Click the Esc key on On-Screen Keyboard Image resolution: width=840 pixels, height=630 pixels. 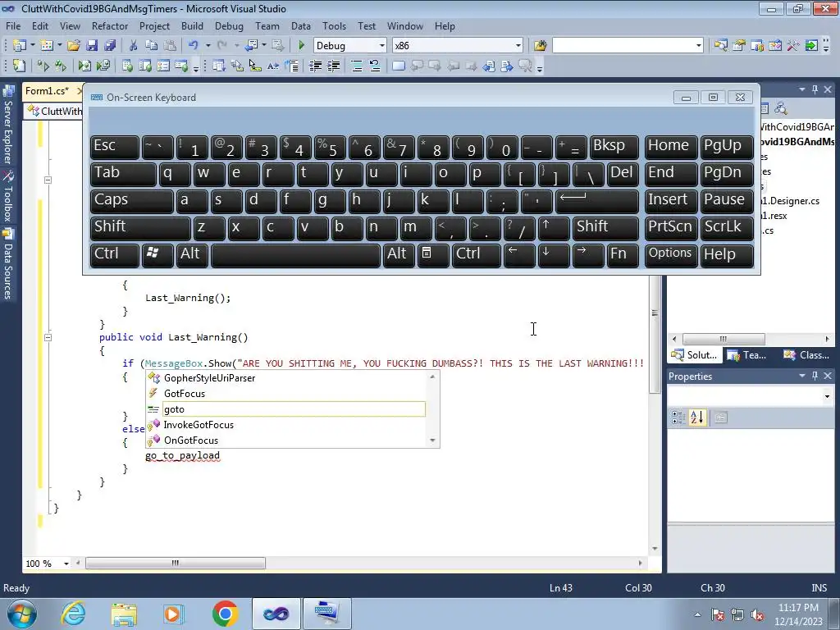(x=115, y=146)
